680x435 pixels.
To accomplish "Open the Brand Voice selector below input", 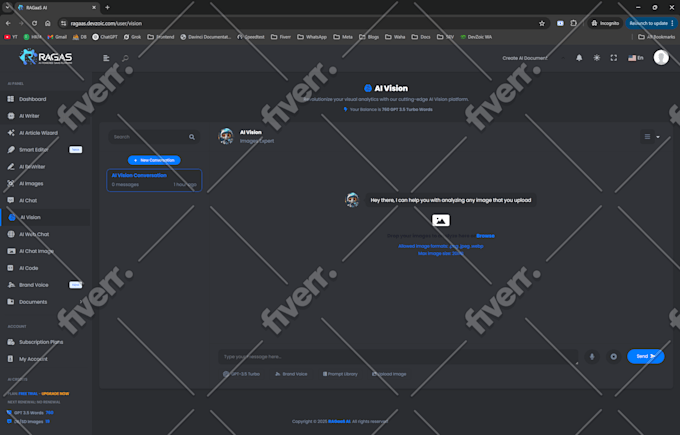I will (x=291, y=374).
